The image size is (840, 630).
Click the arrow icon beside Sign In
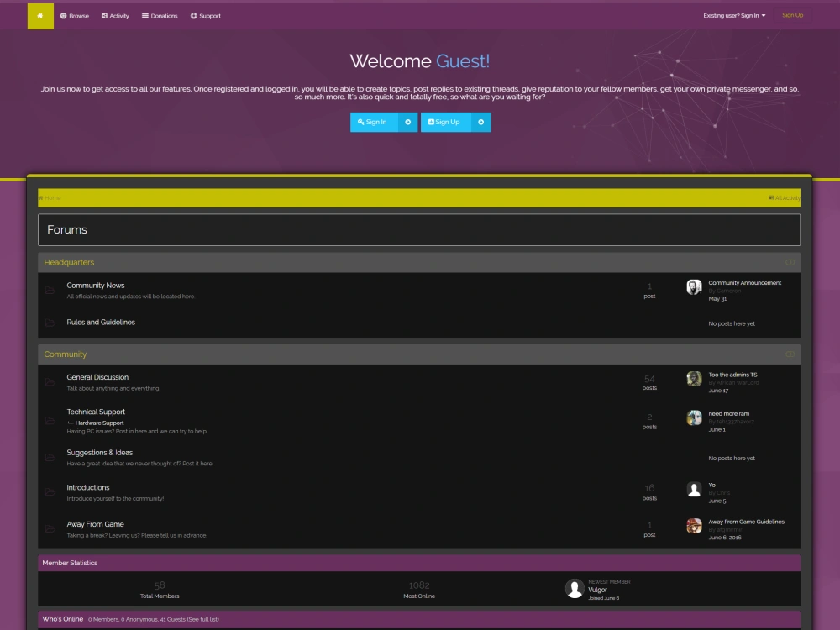coord(407,122)
